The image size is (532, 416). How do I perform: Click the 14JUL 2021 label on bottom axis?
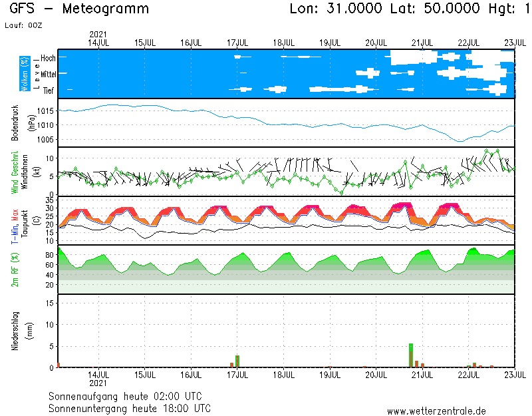tap(98, 379)
